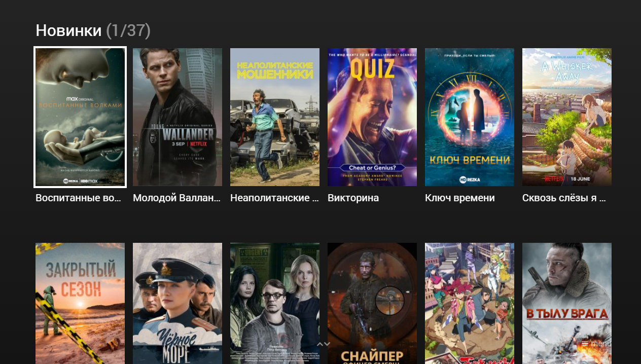Select the Чёрное море poster
The height and width of the screenshot is (364, 641).
[x=177, y=303]
